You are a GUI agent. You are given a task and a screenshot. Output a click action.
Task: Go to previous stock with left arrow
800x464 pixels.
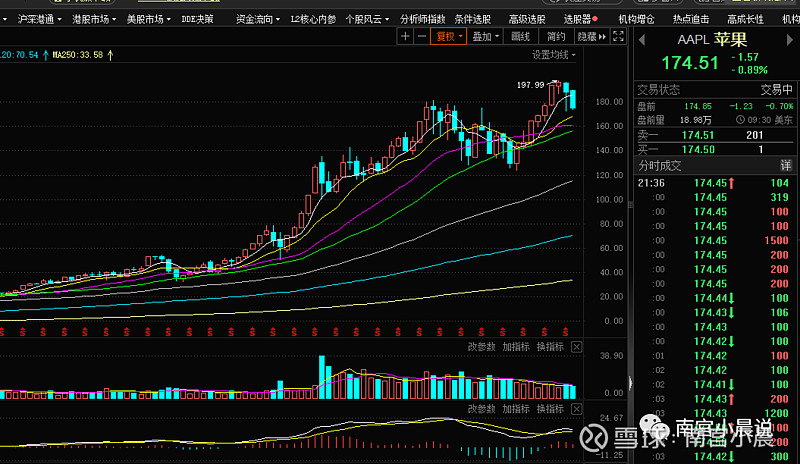coord(642,40)
